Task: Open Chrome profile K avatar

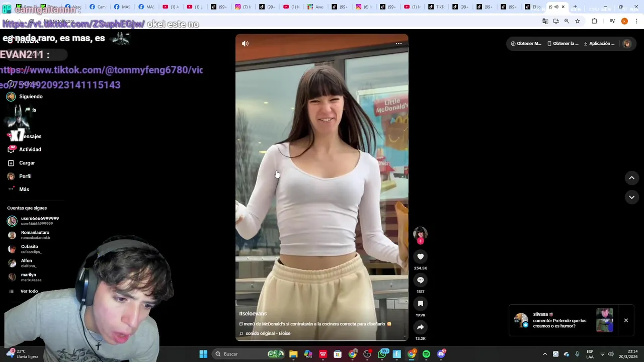Action: [x=624, y=21]
